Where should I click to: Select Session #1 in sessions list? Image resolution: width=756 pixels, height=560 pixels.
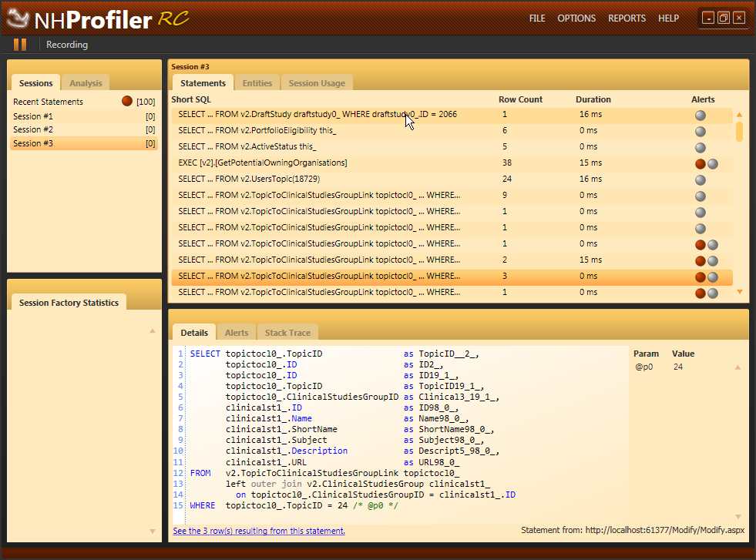[x=33, y=116]
